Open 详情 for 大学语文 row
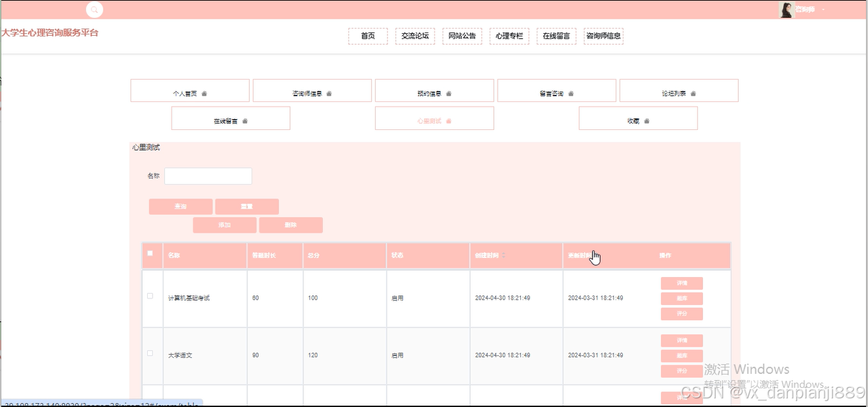The image size is (868, 407). coord(682,340)
